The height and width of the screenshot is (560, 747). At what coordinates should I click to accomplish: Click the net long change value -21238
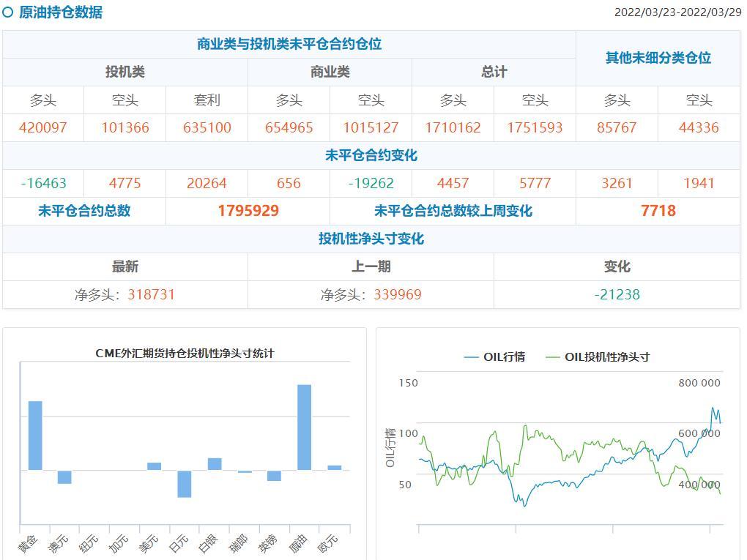tap(617, 294)
